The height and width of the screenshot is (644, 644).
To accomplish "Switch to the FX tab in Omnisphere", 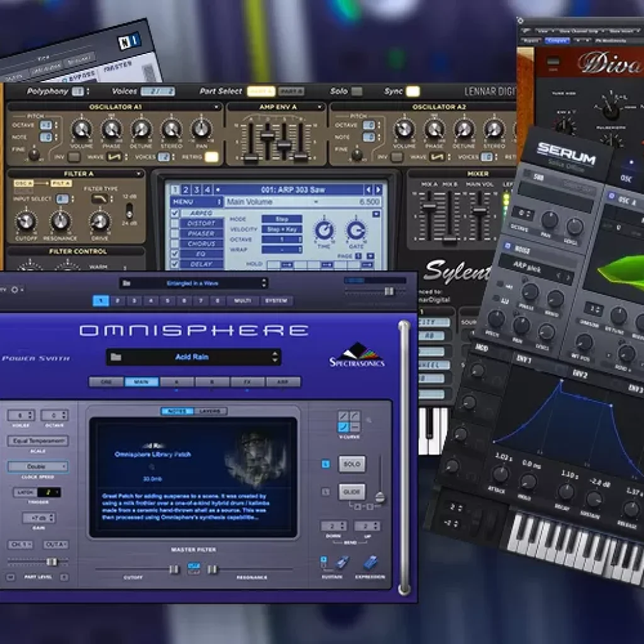I will [x=248, y=382].
